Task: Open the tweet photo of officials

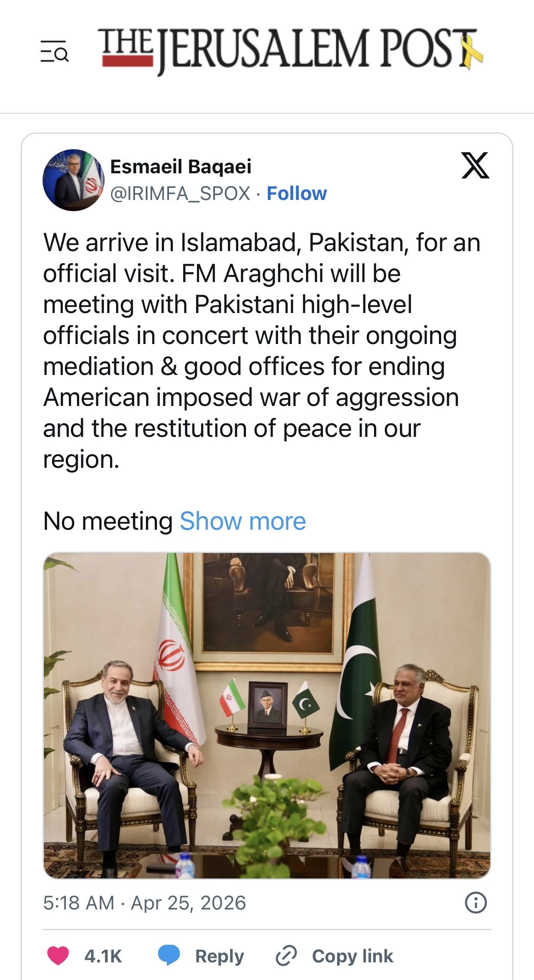Action: [267, 716]
